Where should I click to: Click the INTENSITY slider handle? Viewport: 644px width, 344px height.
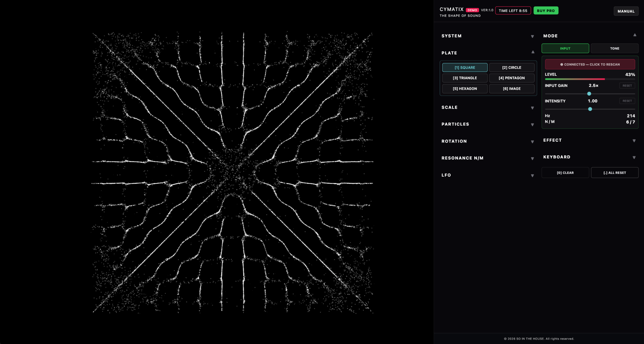click(590, 109)
